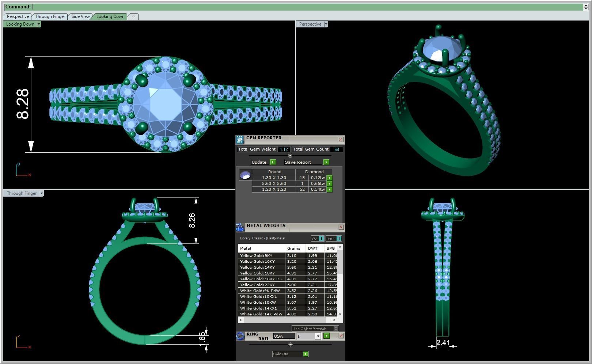
Task: Expand the Ring Rail section with down chevron
Action: (291, 344)
